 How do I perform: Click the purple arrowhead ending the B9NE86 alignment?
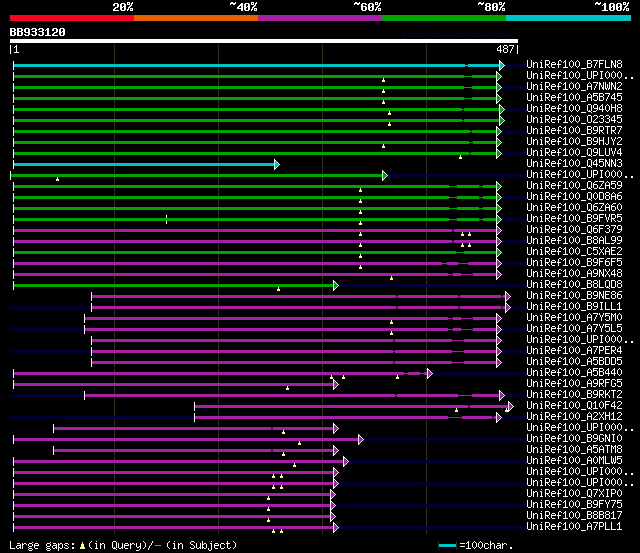(507, 296)
